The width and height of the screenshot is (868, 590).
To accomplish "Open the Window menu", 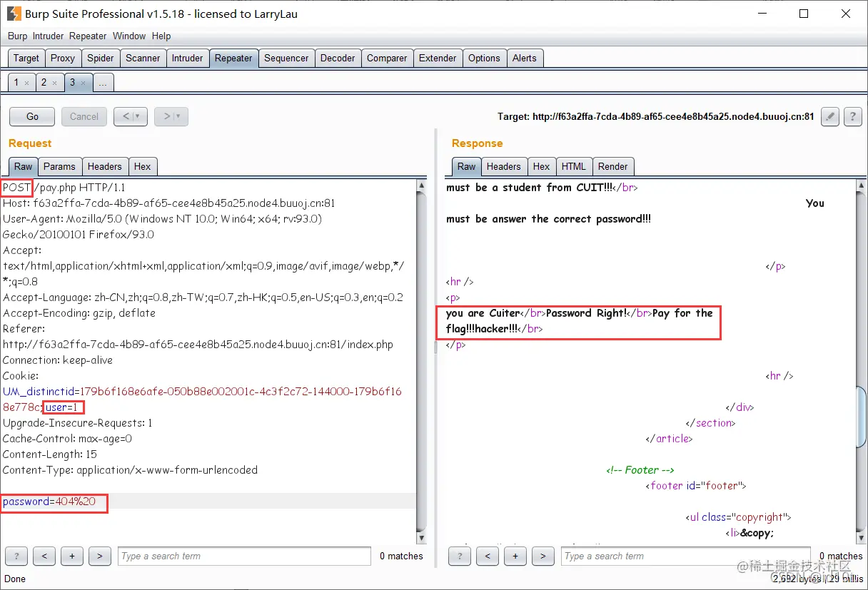I will pos(129,36).
